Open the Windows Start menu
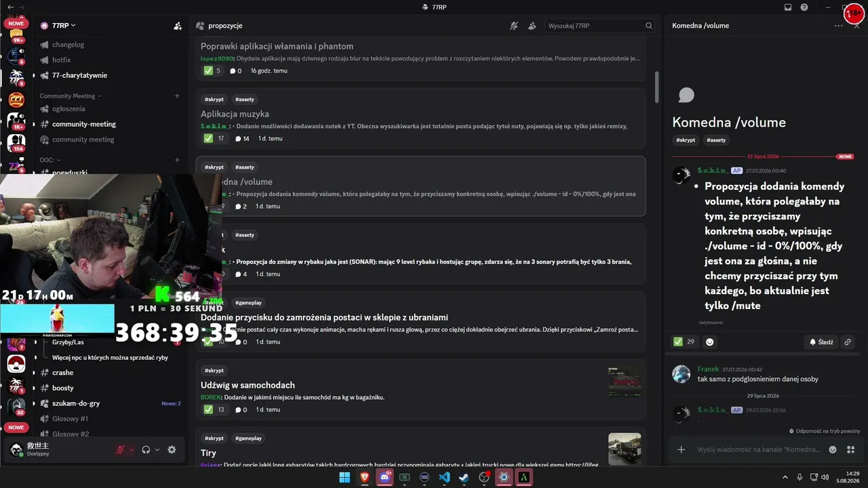 344,478
